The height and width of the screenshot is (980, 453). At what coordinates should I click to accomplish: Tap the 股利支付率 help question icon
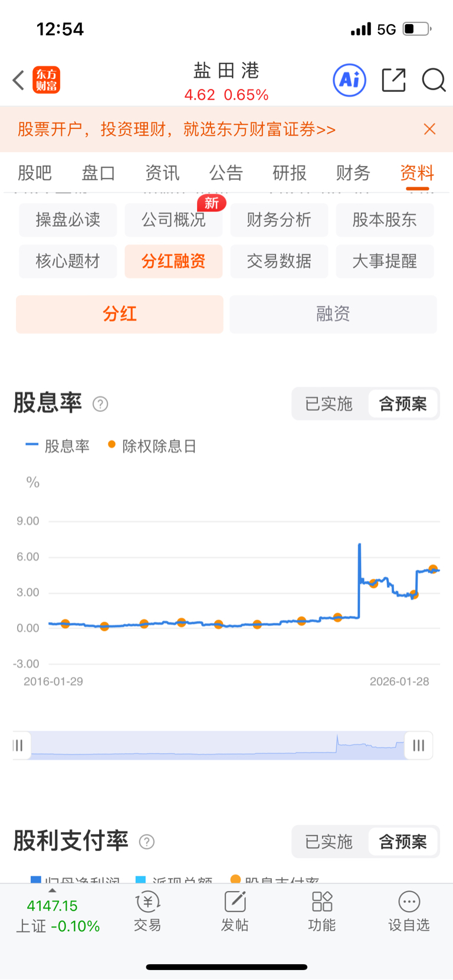tap(146, 842)
